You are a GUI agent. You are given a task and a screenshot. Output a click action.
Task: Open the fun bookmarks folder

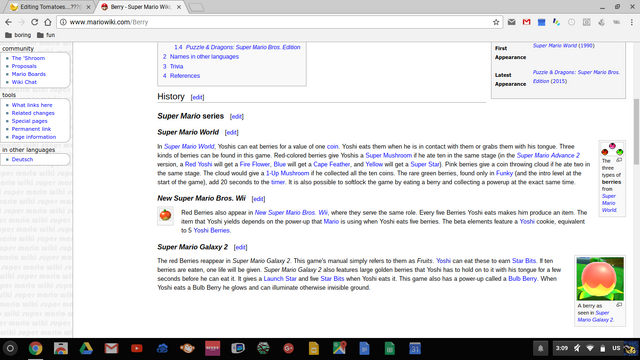click(x=46, y=35)
